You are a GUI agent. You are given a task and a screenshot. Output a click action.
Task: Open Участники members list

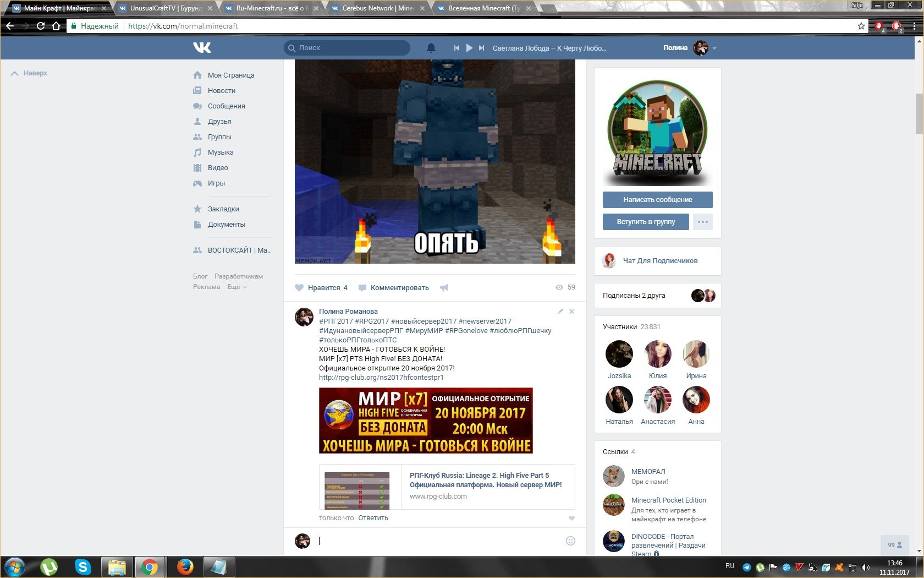tap(620, 326)
